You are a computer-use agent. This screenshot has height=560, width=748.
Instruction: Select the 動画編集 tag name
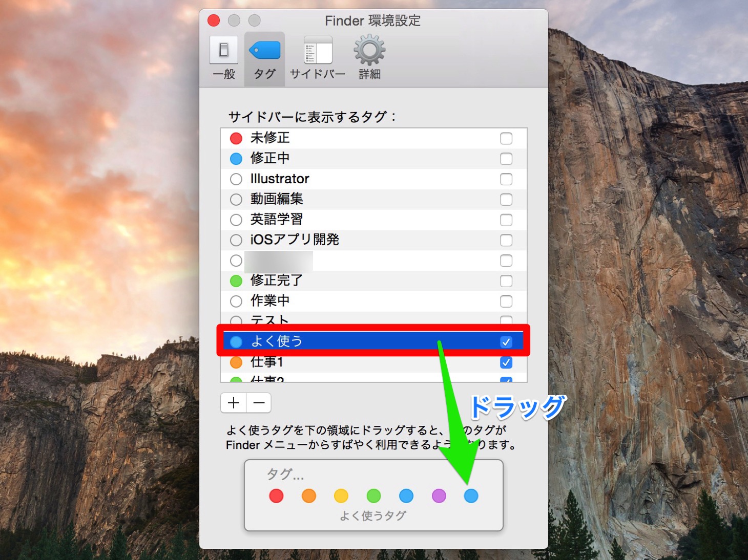coord(277,199)
